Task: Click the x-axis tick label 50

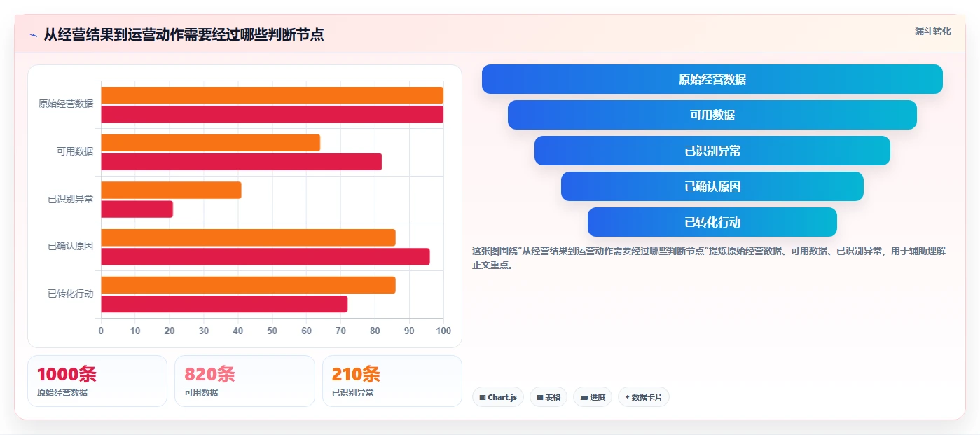Action: (x=272, y=331)
